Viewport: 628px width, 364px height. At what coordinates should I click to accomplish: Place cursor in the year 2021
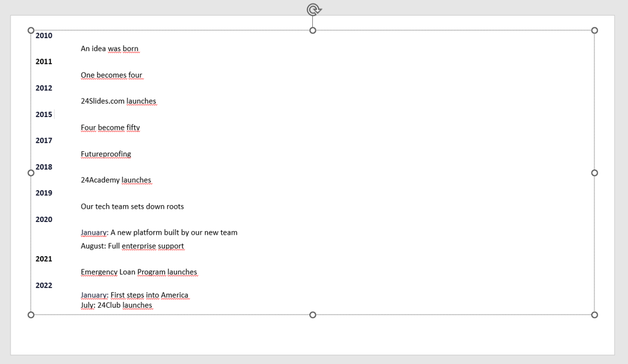tap(44, 259)
